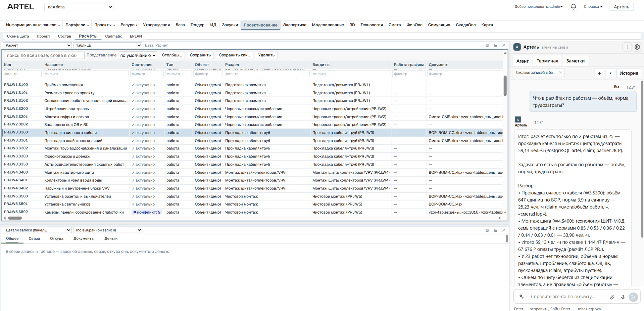Click columns layout icon in Расчёт panel header
Screen dimensions: 644x311
tap(487, 45)
